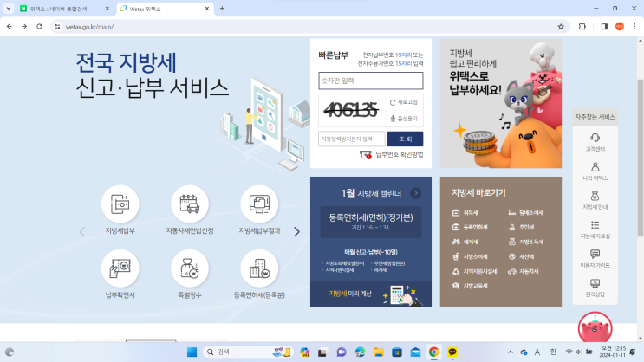Focus the 자동입력방지문자 입력 field
The height and width of the screenshot is (362, 644).
(x=352, y=139)
